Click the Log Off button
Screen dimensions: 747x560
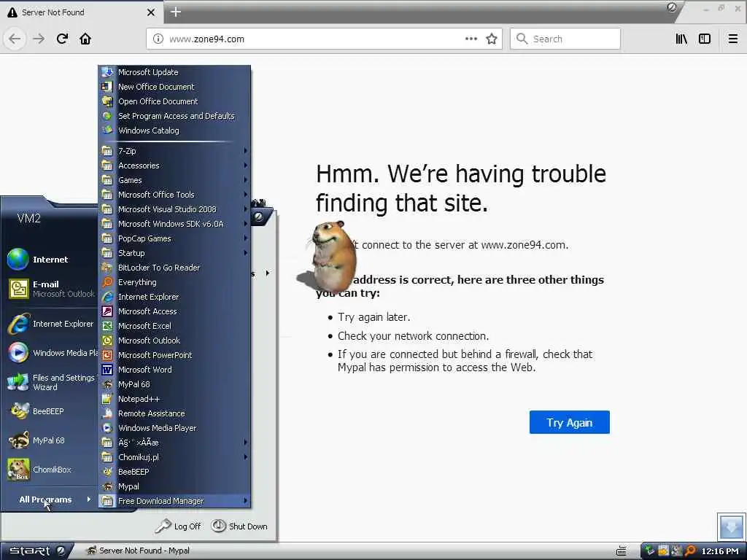click(178, 526)
